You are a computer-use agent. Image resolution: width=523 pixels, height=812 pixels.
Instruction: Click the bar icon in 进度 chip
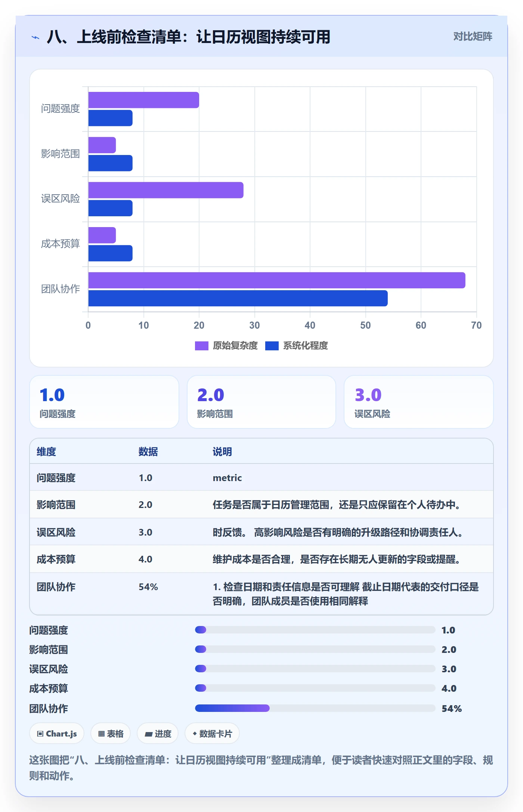click(x=148, y=734)
